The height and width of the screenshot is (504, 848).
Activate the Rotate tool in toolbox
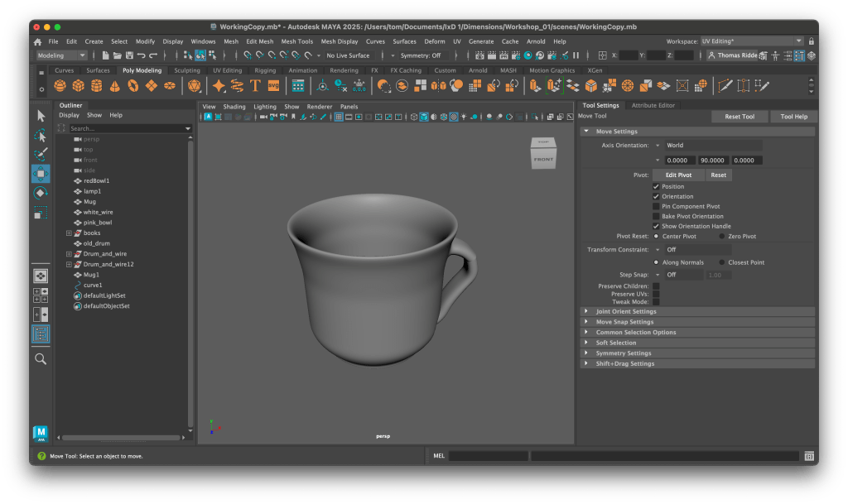point(41,193)
